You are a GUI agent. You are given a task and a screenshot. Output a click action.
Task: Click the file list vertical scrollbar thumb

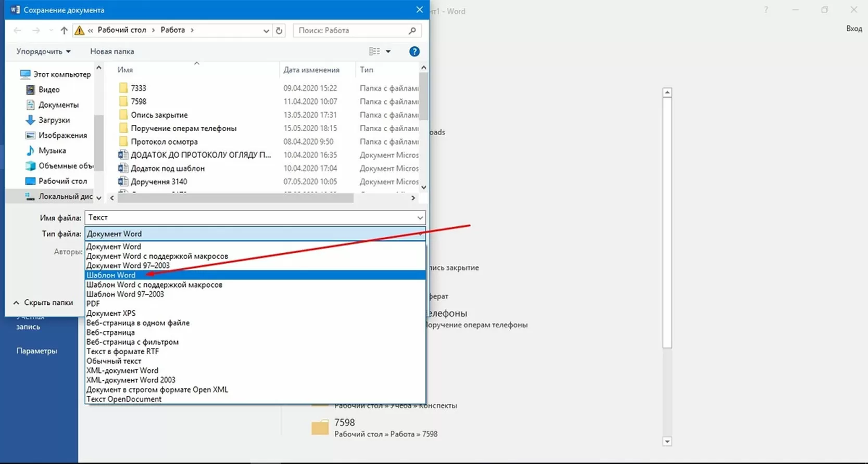click(424, 97)
